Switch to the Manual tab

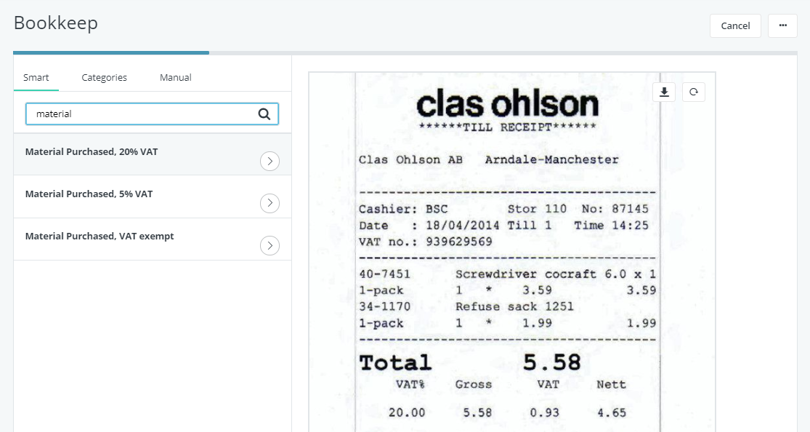pos(175,78)
